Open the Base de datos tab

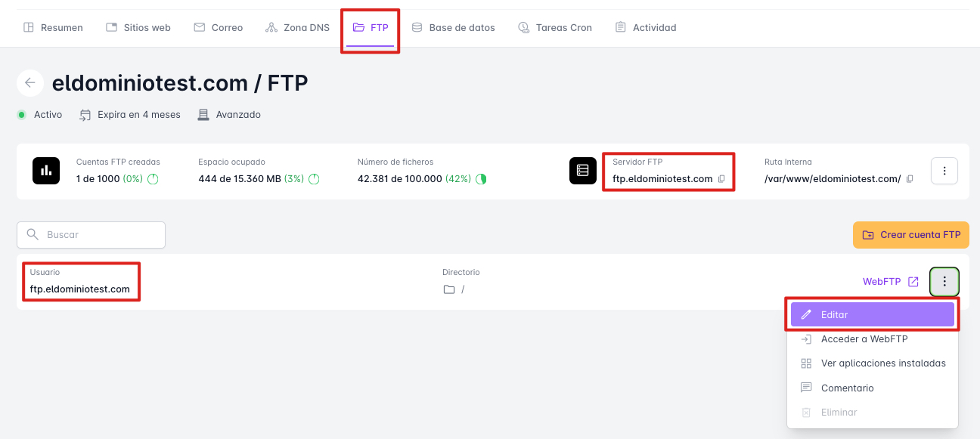point(453,28)
